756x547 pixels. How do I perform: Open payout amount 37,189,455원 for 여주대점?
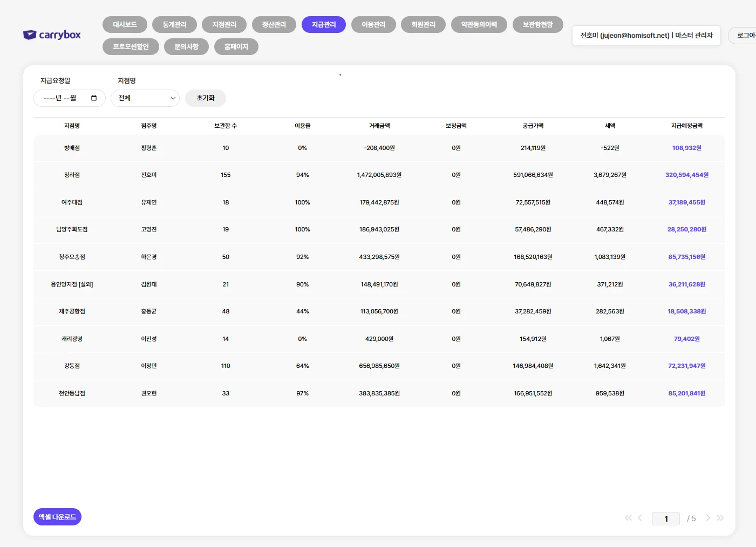click(x=687, y=202)
